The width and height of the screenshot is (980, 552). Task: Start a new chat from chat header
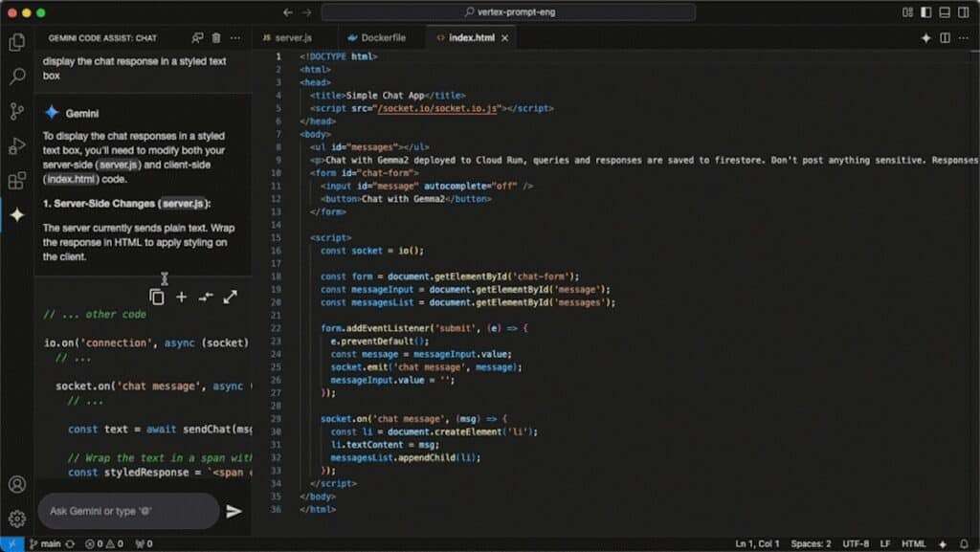pyautogui.click(x=197, y=38)
